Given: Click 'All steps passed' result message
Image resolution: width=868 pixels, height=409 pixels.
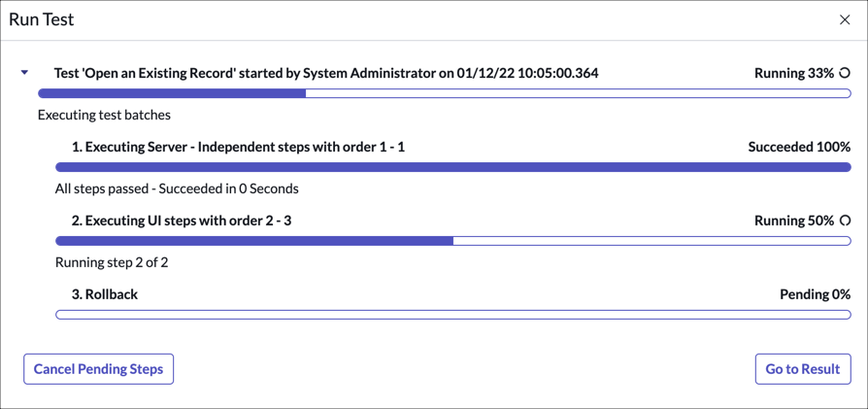Looking at the screenshot, I should [177, 188].
